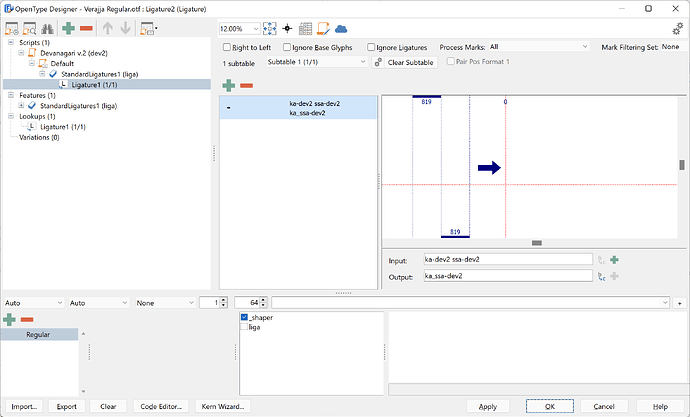Click the preview pane horizontal scrollbar handle
The height and width of the screenshot is (417, 690).
coord(536,243)
